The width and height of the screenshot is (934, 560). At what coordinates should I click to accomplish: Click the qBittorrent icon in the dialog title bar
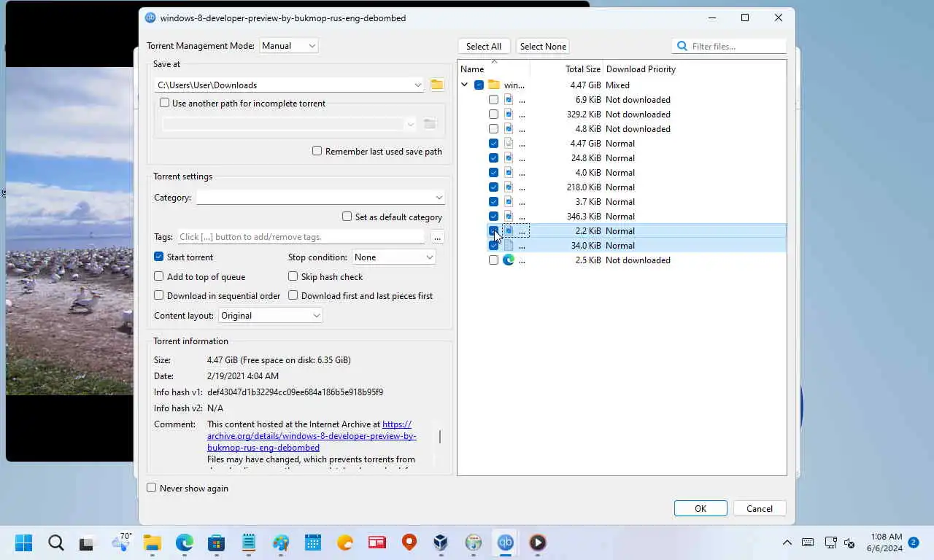(x=150, y=17)
